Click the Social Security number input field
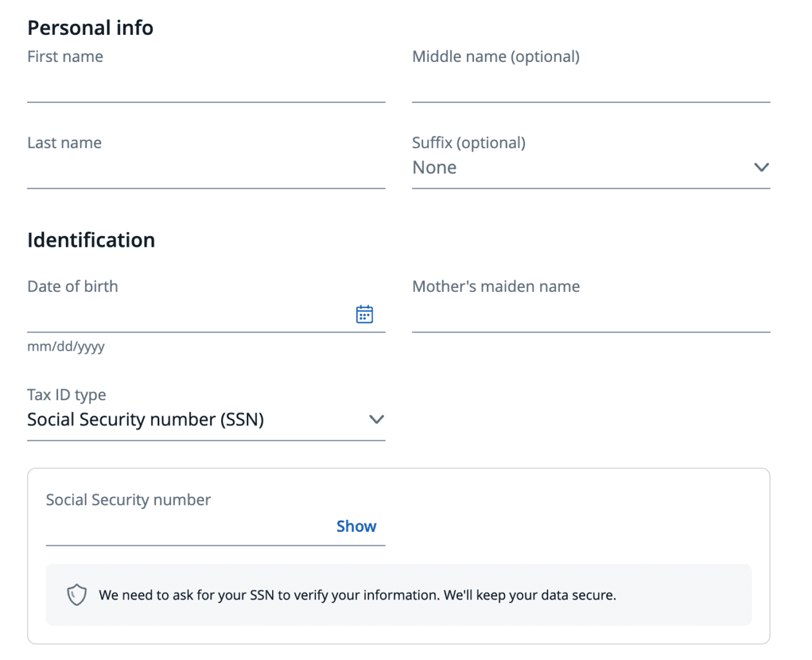The width and height of the screenshot is (812, 660). pyautogui.click(x=187, y=529)
